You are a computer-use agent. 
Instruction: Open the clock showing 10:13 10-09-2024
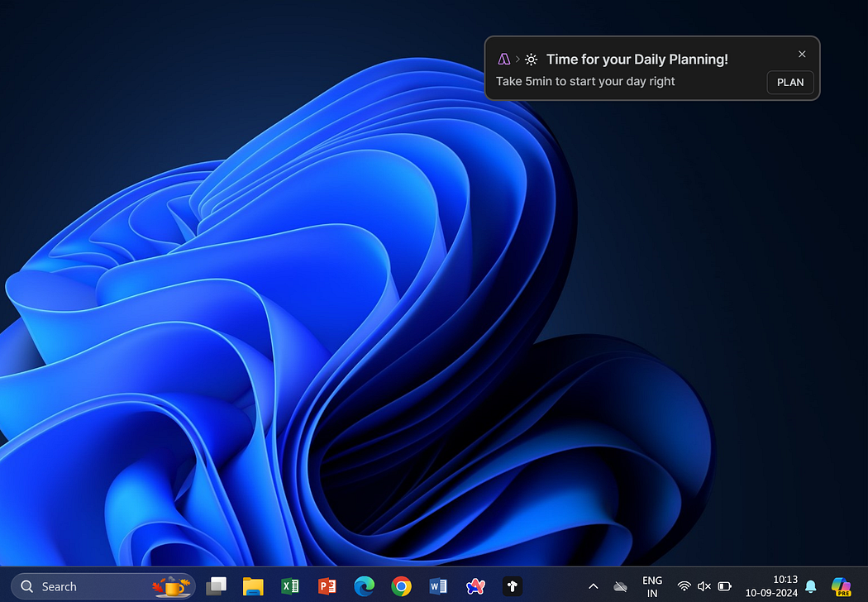pyautogui.click(x=771, y=586)
